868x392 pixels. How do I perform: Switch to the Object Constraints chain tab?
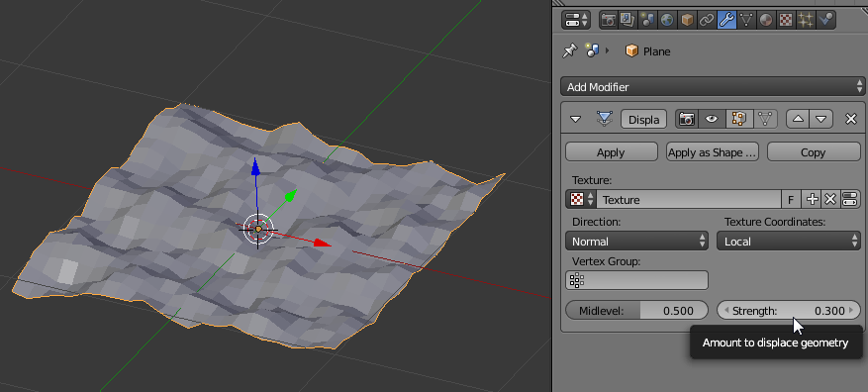pos(707,21)
